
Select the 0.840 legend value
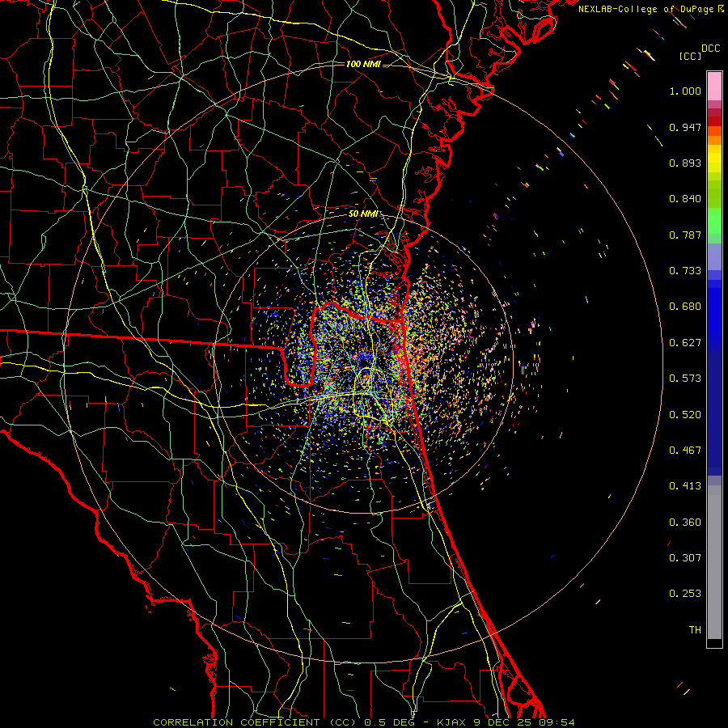685,199
